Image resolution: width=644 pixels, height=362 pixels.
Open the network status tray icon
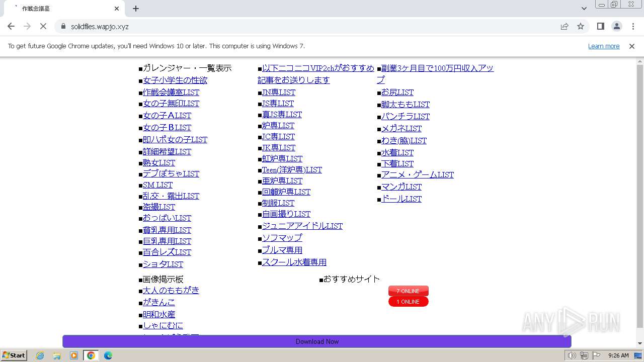pos(584,355)
